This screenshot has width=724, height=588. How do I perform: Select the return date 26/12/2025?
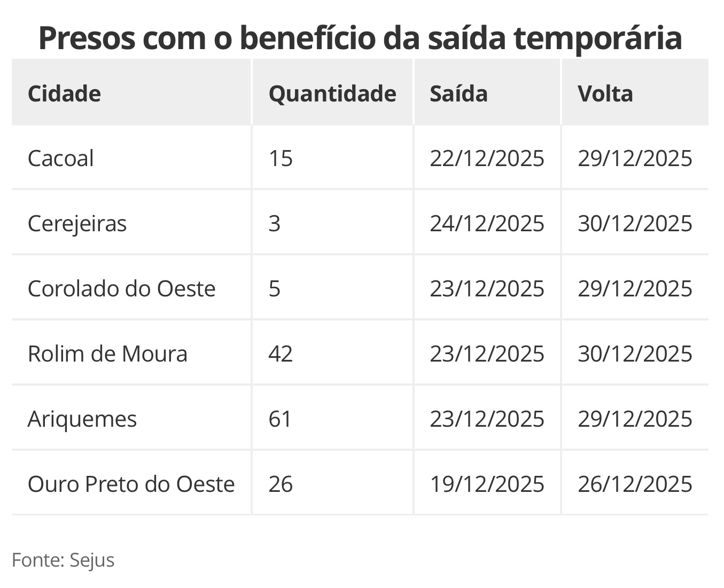(635, 484)
